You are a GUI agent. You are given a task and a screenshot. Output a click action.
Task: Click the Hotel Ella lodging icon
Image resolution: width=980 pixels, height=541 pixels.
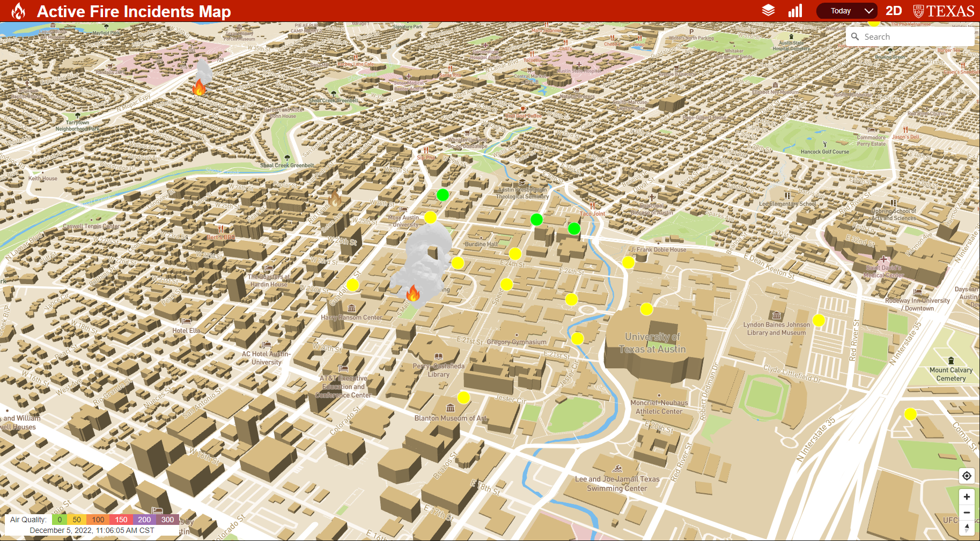[186, 321]
